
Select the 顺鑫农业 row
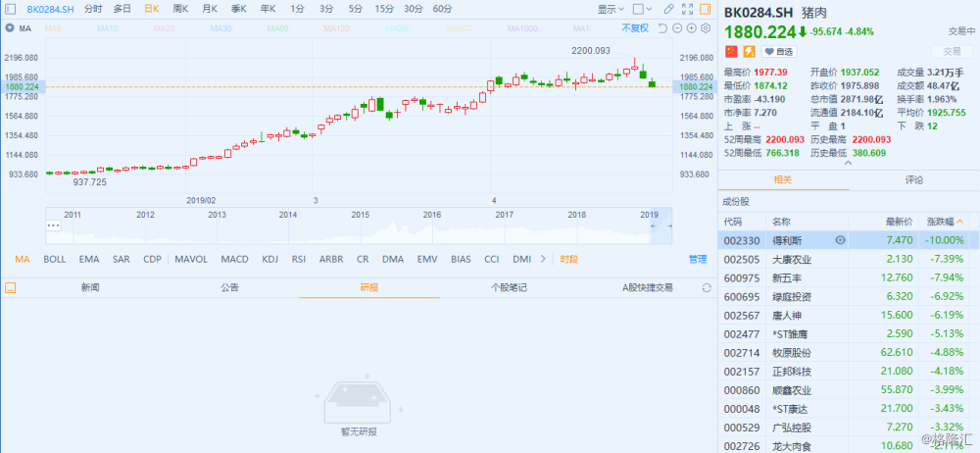[x=850, y=390]
